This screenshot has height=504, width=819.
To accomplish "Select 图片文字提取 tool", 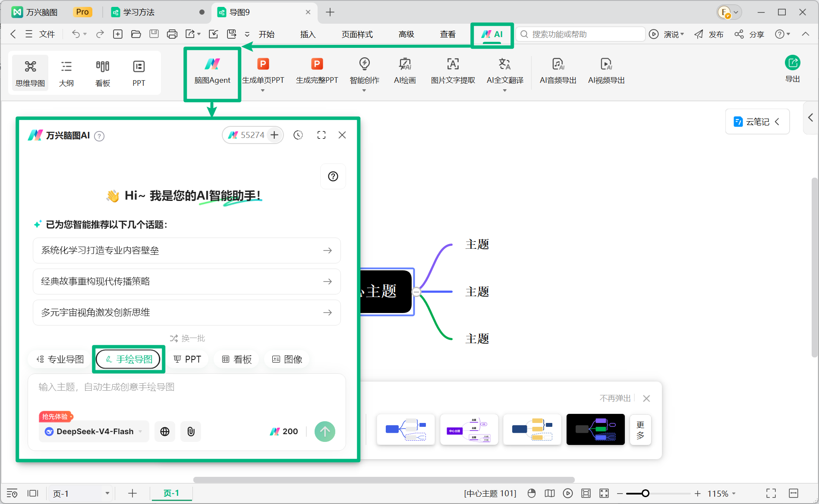I will coord(453,72).
